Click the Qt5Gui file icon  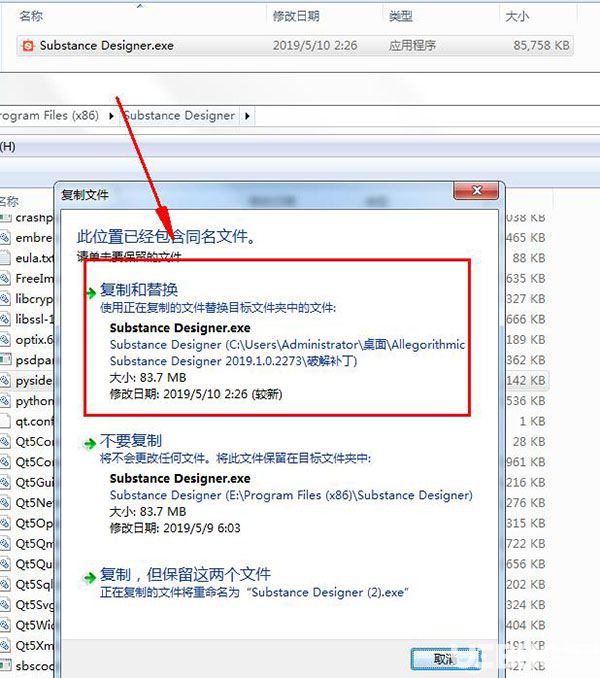pos(5,483)
